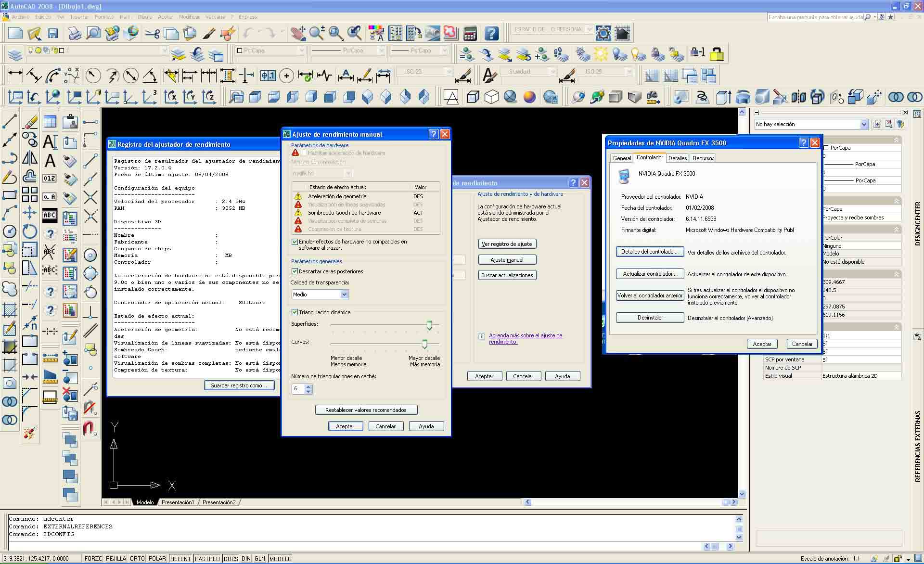The image size is (924, 564).
Task: Toggle ORTO mode in status bar
Action: pos(137,559)
